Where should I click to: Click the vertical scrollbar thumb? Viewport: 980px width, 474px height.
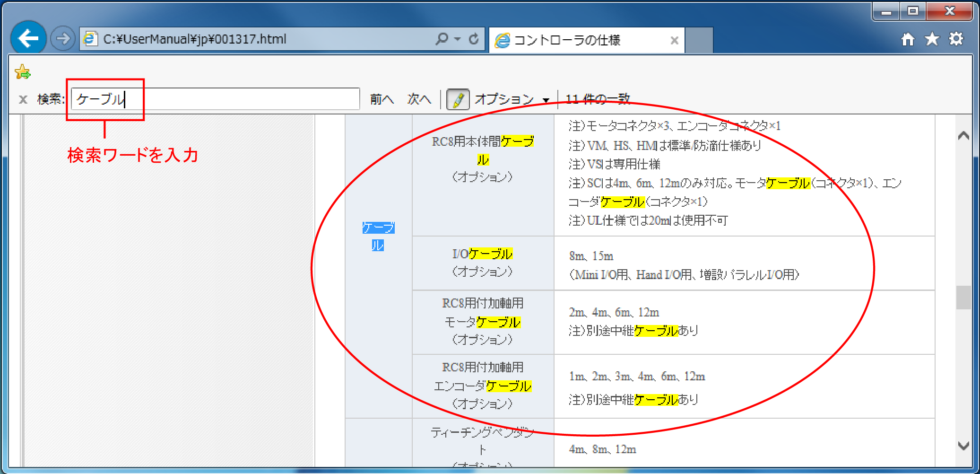click(963, 297)
